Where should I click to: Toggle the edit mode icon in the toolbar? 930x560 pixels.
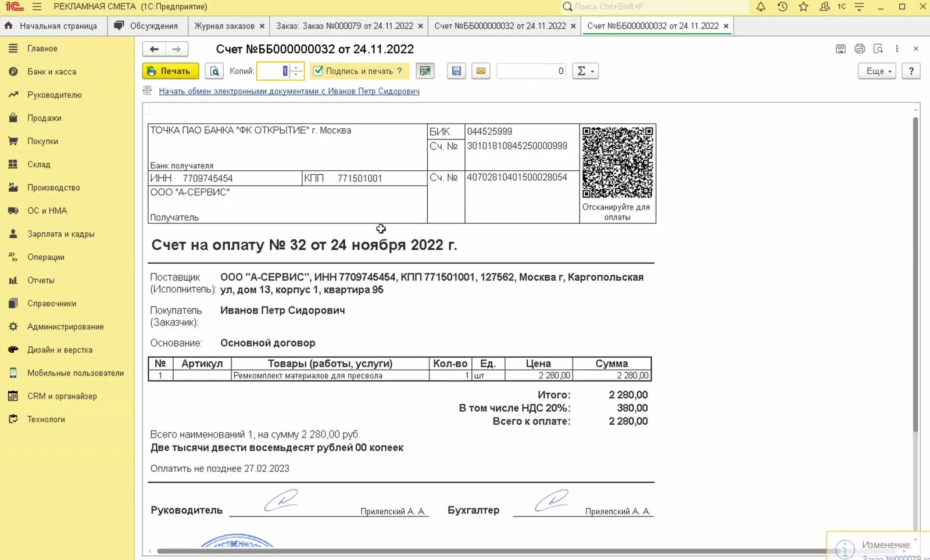[425, 71]
